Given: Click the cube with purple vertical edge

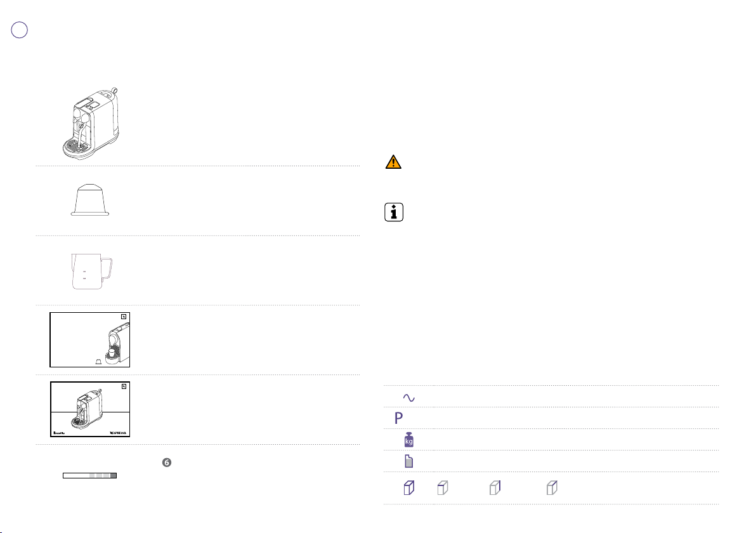Looking at the screenshot, I should 495,488.
